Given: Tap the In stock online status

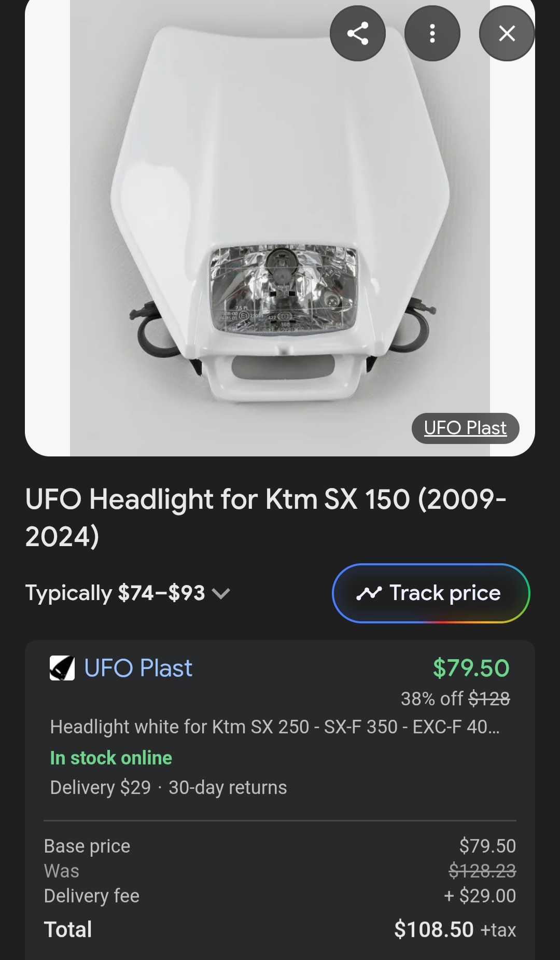Looking at the screenshot, I should tap(111, 758).
